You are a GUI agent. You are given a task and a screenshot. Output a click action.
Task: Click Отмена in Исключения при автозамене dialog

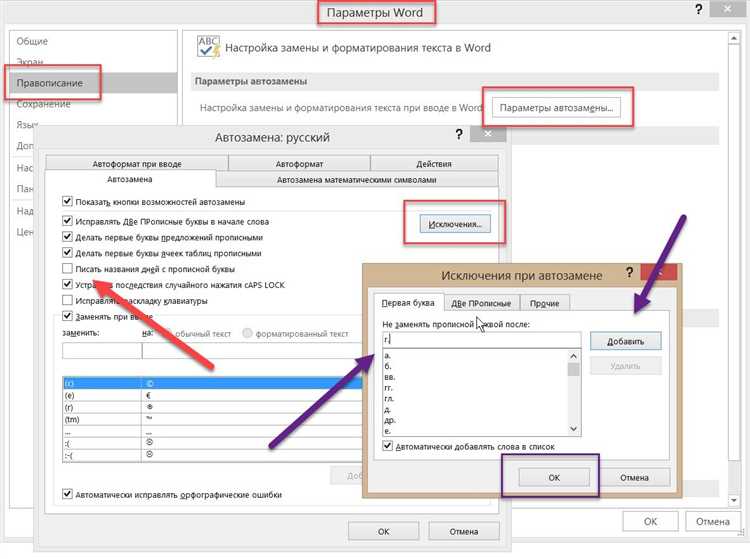[634, 477]
